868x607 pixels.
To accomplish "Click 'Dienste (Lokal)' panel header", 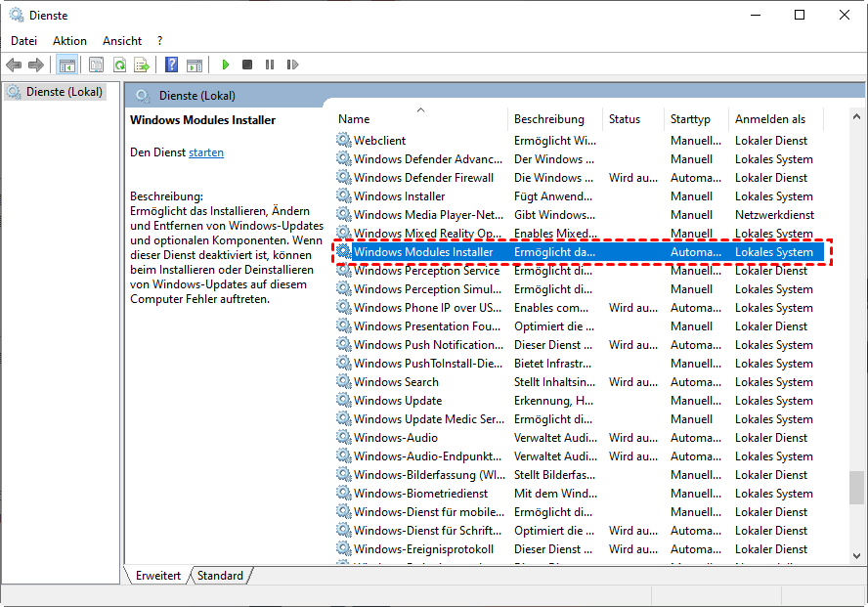I will [x=197, y=96].
